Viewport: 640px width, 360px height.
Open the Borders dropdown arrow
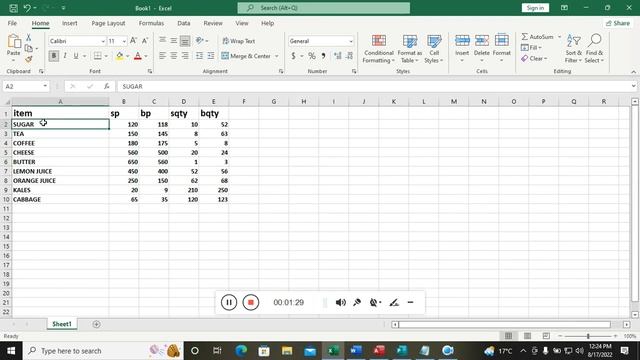pyautogui.click(x=106, y=56)
